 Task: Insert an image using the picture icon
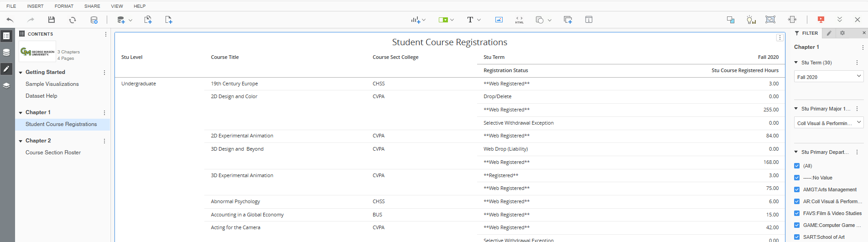499,20
